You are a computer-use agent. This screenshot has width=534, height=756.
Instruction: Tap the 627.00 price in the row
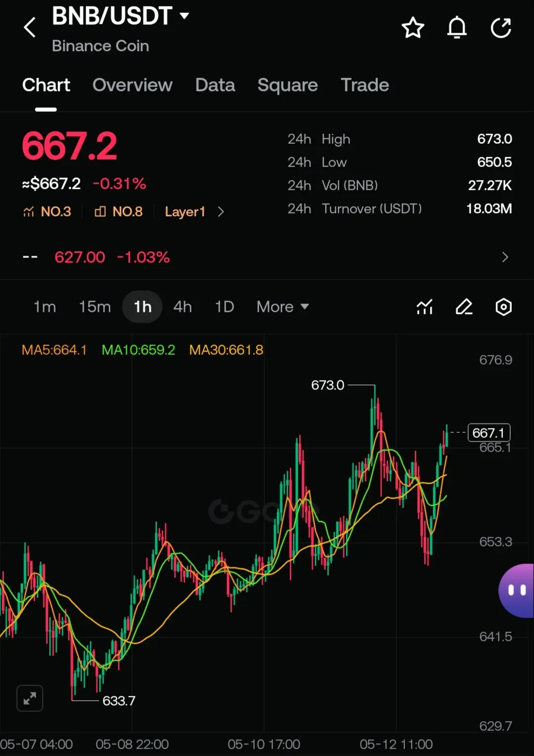[80, 257]
